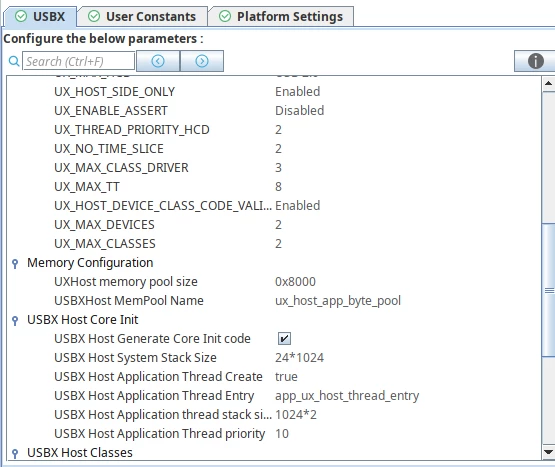The height and width of the screenshot is (467, 555).
Task: Go to next search result arrow
Action: pyautogui.click(x=202, y=61)
